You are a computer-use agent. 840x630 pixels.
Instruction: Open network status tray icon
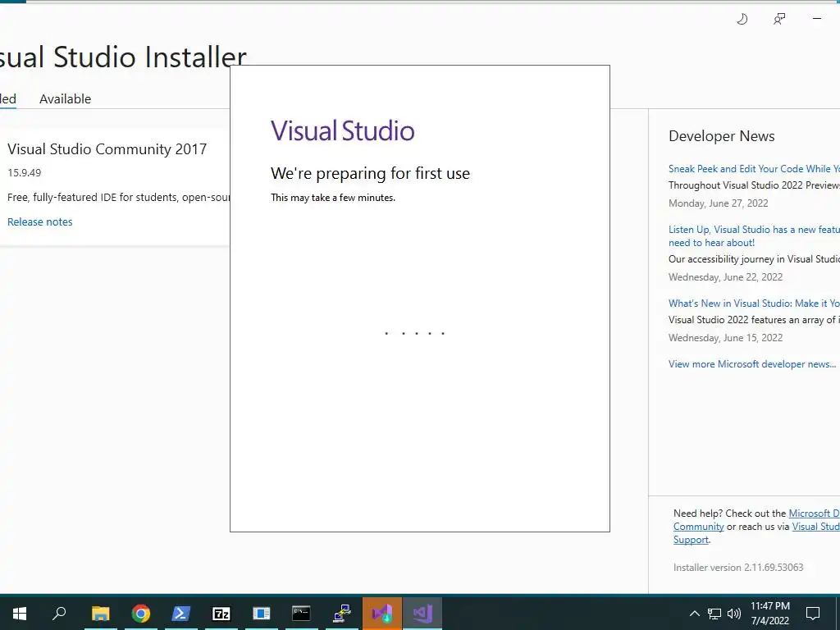pyautogui.click(x=714, y=614)
